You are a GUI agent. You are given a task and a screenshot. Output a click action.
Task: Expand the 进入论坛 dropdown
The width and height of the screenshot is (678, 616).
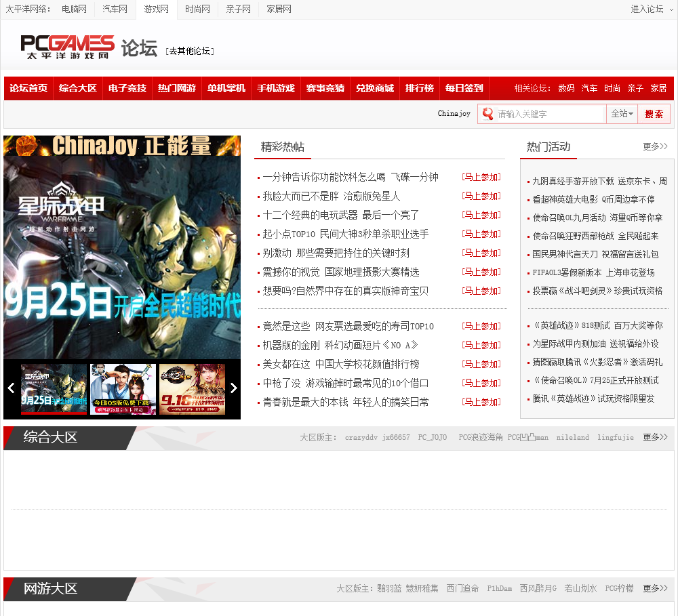point(652,9)
